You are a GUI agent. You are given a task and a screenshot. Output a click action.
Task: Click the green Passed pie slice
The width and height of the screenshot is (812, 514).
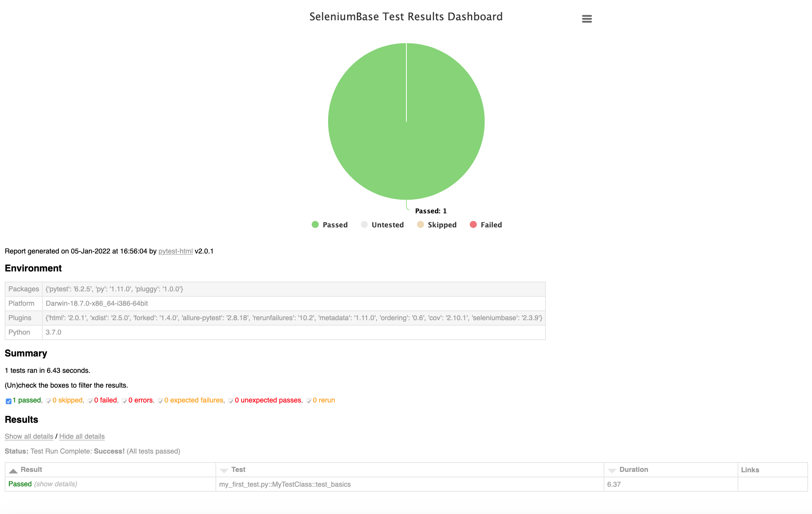[407, 122]
